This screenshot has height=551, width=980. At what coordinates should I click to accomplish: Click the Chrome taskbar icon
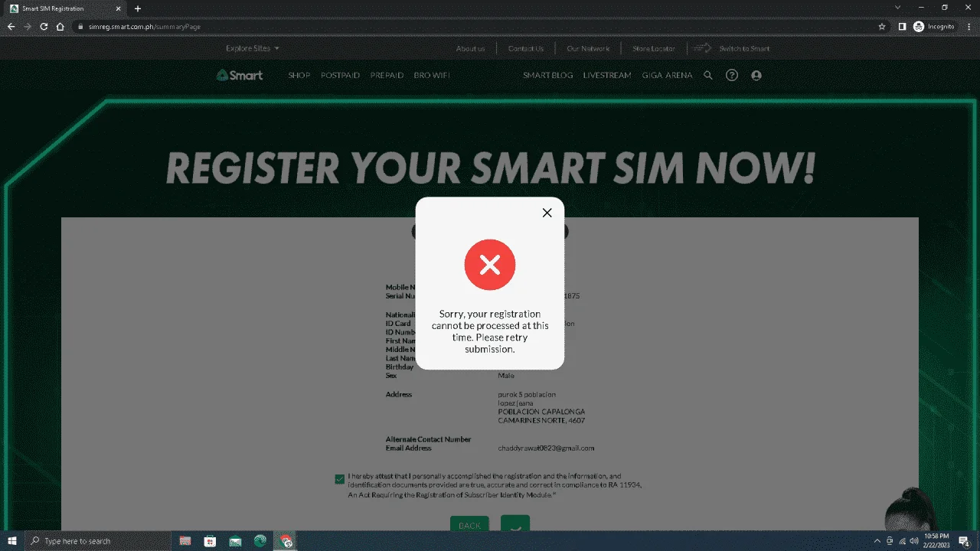pos(286,541)
